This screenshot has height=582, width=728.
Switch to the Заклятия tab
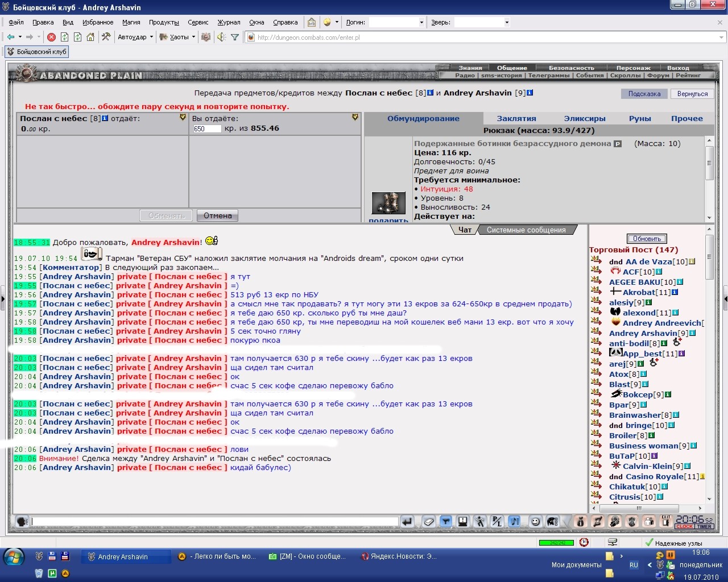click(x=516, y=118)
